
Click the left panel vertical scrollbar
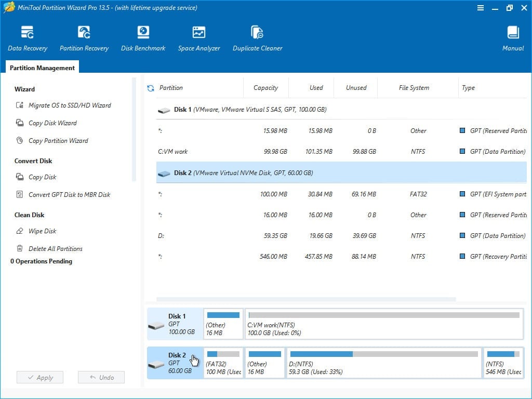pyautogui.click(x=134, y=129)
